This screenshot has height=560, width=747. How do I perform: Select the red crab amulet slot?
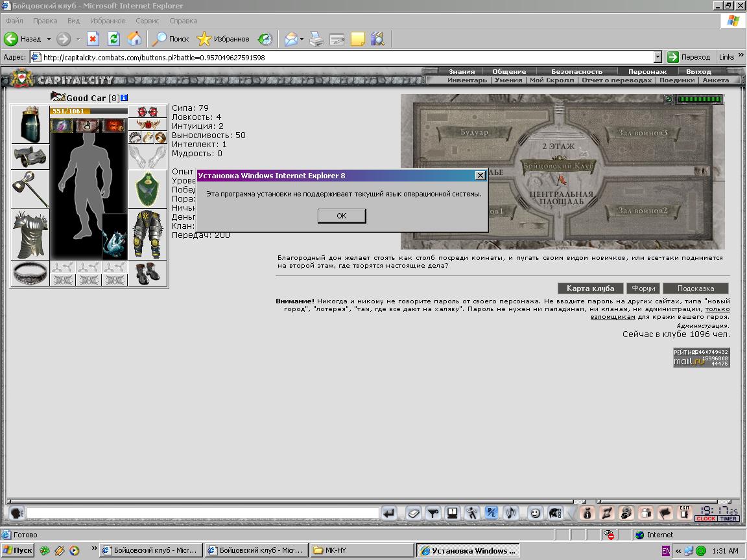[148, 124]
